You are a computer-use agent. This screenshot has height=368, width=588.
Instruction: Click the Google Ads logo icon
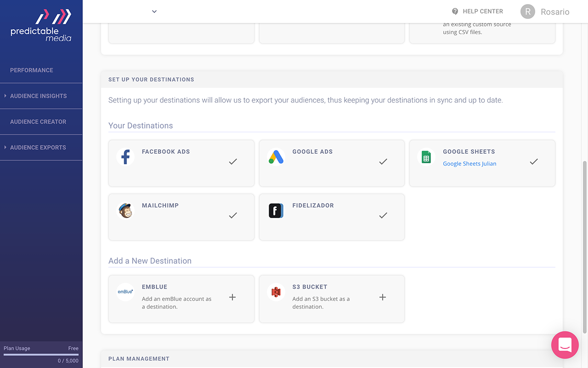coord(276,157)
